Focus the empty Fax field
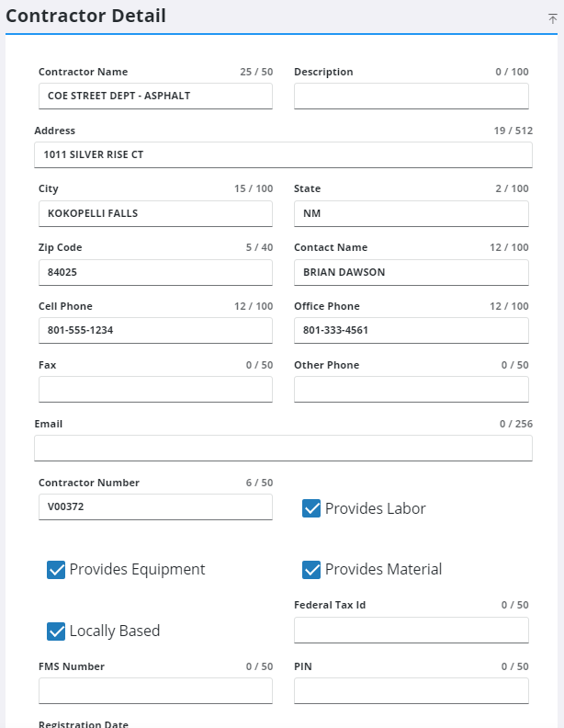Image resolution: width=564 pixels, height=728 pixels. coord(155,390)
